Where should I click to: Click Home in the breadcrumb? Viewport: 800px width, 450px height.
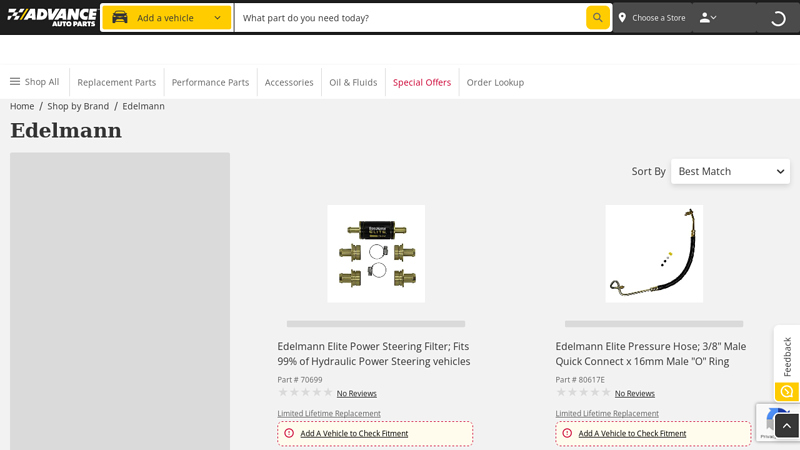pos(22,106)
